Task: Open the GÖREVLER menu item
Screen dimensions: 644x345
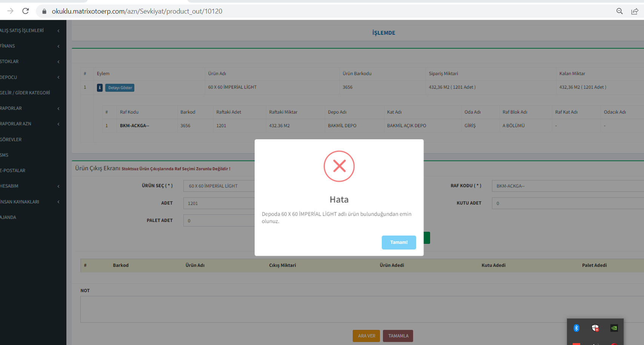Action: point(11,140)
